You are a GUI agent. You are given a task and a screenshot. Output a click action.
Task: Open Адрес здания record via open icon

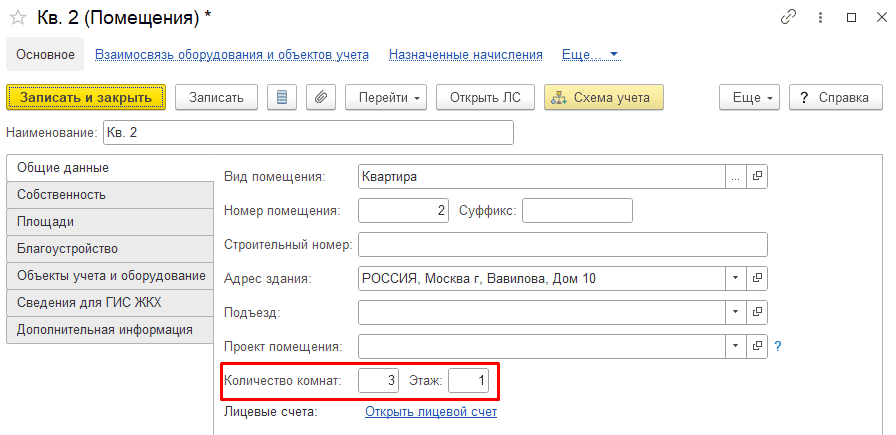[757, 278]
